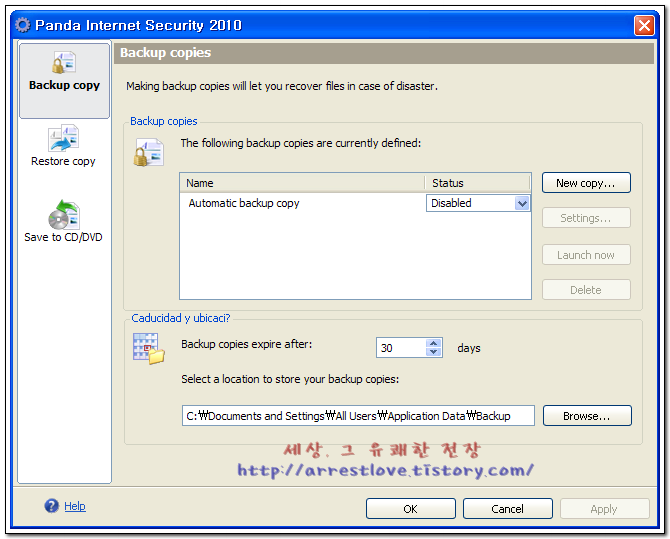Click the Restore copy arrow icon
The image size is (670, 539).
click(63, 138)
